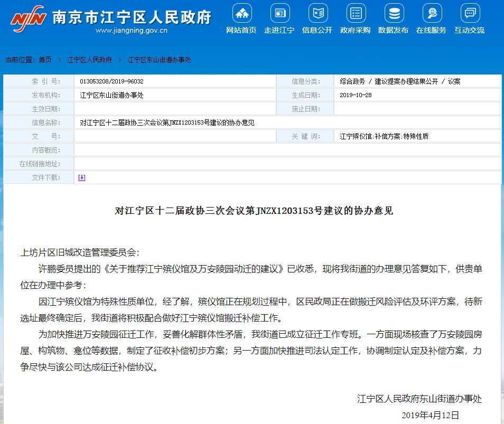Click the 信息分类 field label
Image resolution: width=504 pixels, height=424 pixels.
(x=306, y=82)
